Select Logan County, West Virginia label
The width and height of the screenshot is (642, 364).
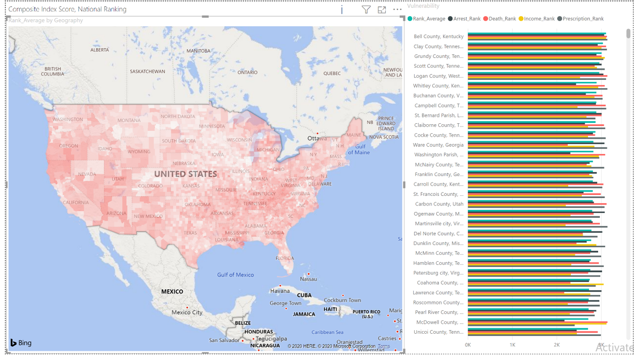click(x=438, y=76)
